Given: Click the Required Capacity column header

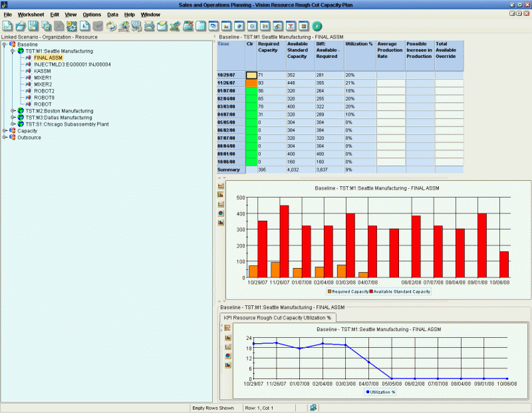Looking at the screenshot, I should [x=271, y=56].
